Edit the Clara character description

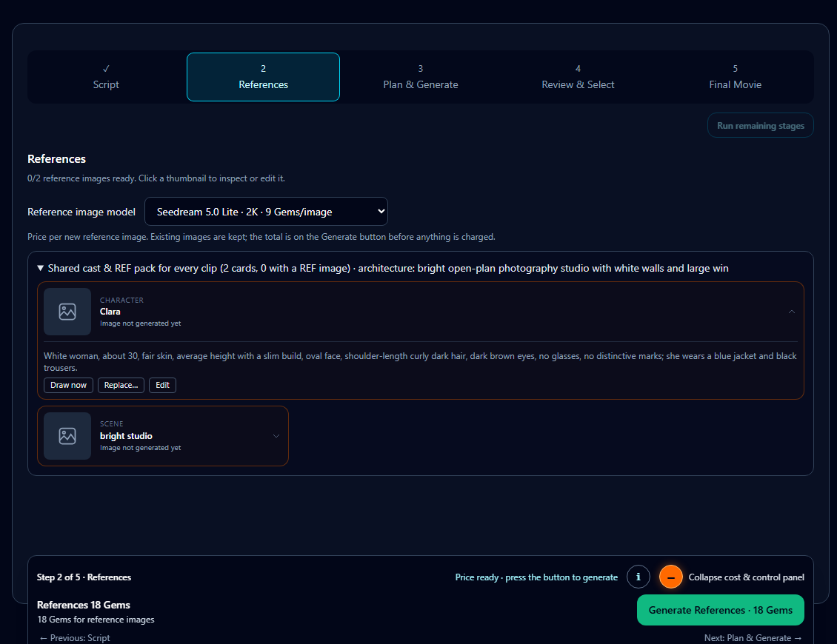[x=162, y=385]
